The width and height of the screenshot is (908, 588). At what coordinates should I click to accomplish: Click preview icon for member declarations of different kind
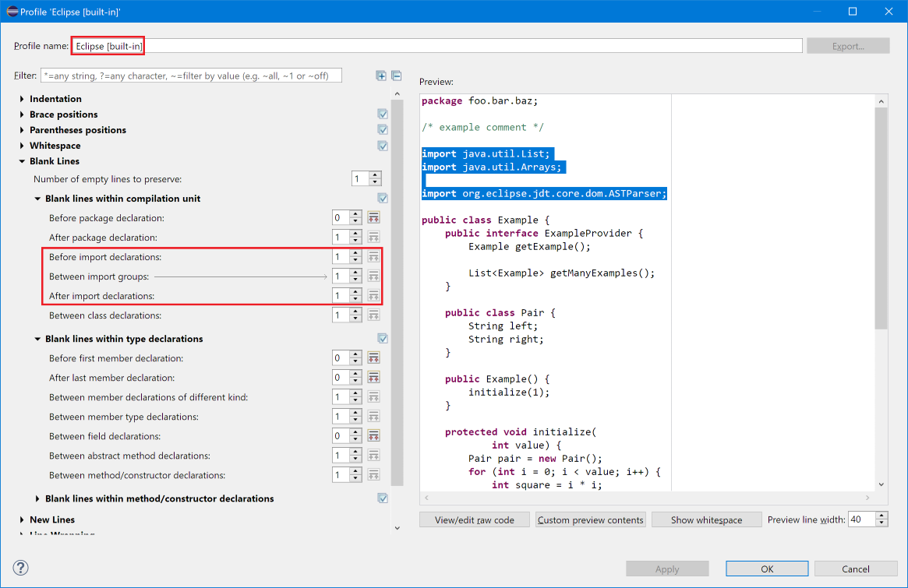pyautogui.click(x=373, y=397)
